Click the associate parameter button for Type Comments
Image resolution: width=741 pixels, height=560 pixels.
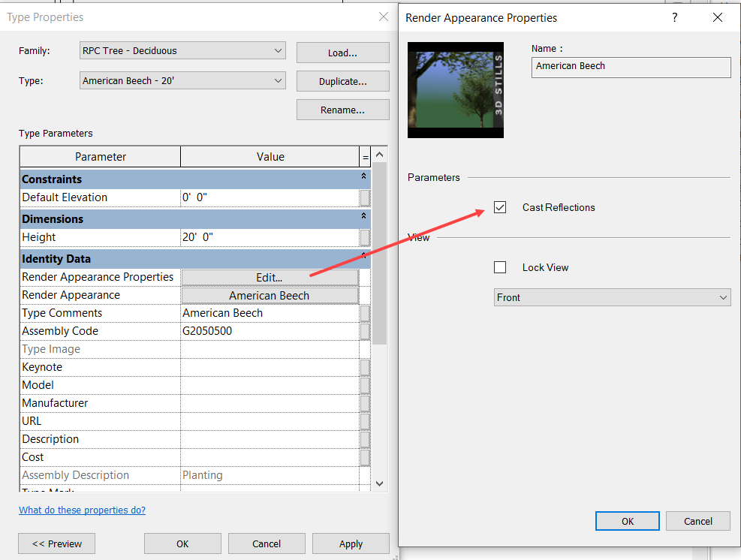point(365,313)
